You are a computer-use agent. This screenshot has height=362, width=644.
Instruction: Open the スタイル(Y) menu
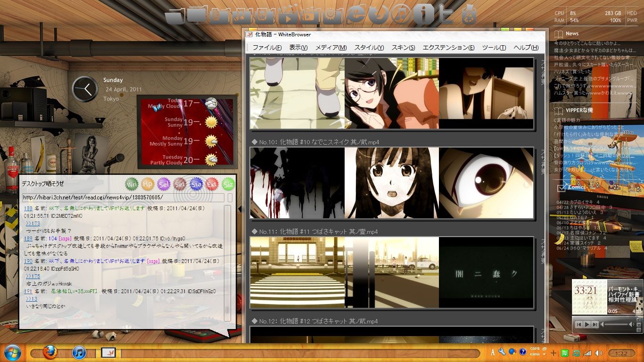pyautogui.click(x=369, y=48)
